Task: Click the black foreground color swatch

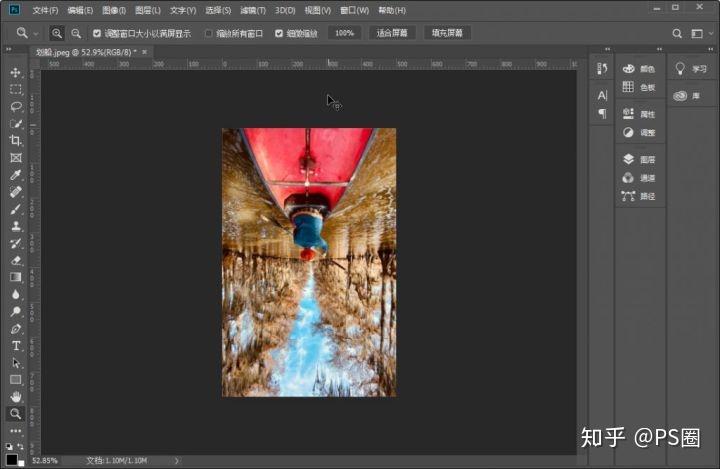Action: (11, 459)
